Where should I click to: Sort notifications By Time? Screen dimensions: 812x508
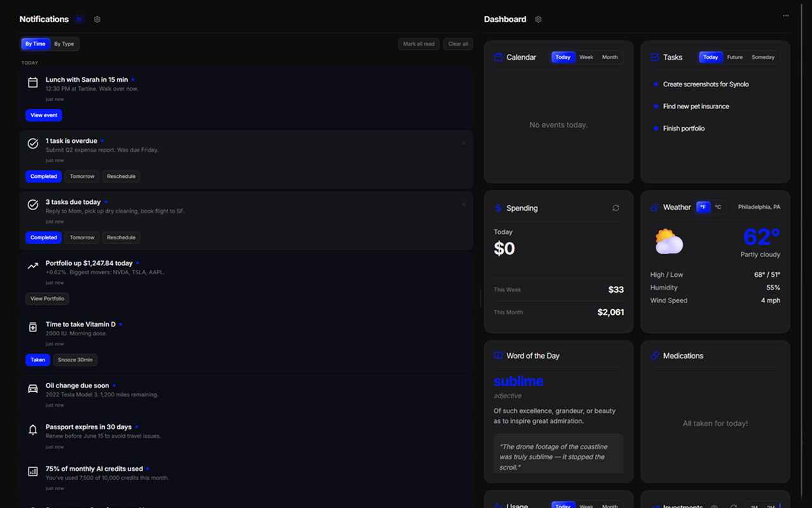point(36,44)
